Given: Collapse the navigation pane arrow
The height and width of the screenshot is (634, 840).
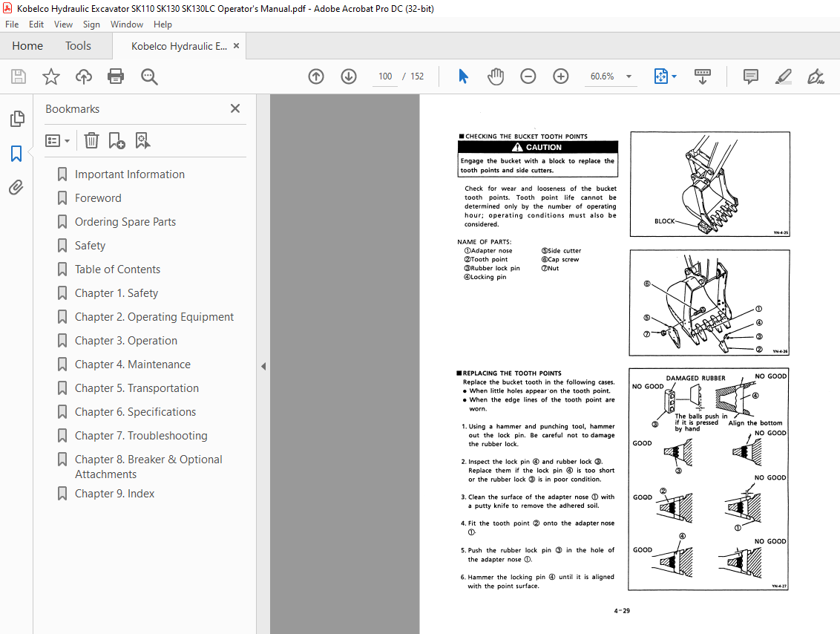Looking at the screenshot, I should pyautogui.click(x=263, y=367).
